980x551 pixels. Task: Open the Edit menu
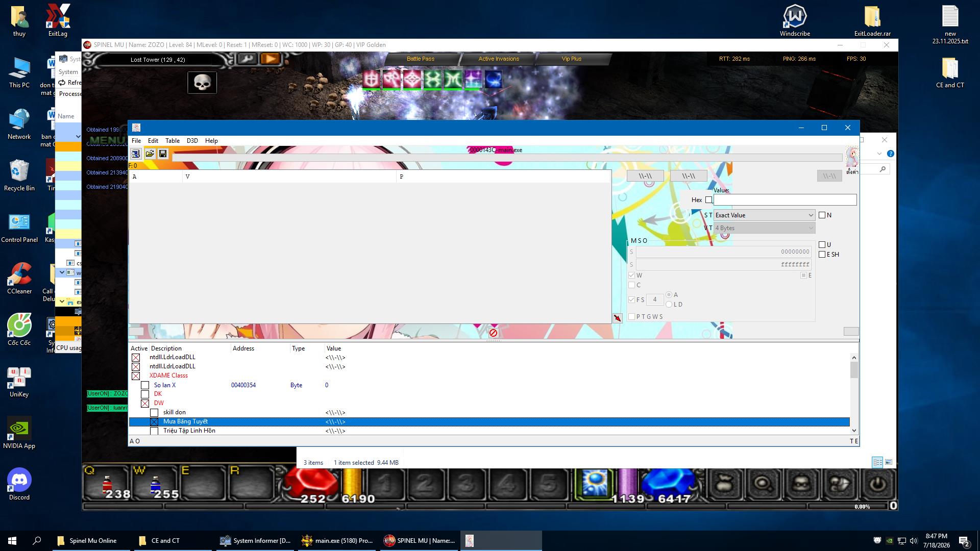coord(153,141)
